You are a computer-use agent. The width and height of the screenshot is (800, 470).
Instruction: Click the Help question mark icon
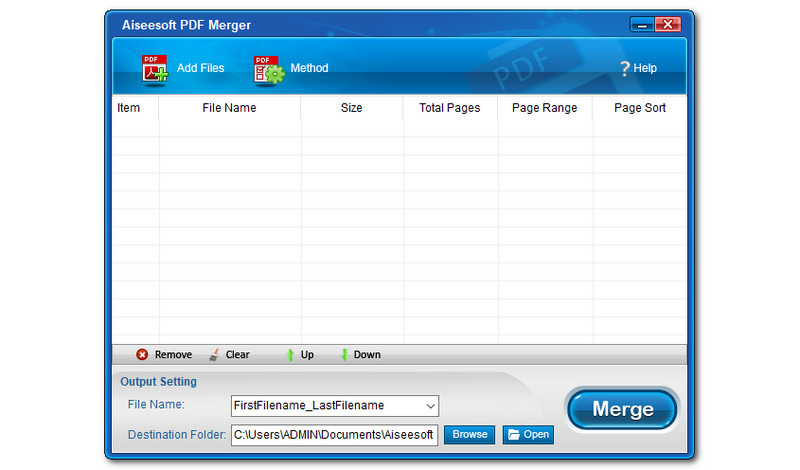pyautogui.click(x=624, y=68)
